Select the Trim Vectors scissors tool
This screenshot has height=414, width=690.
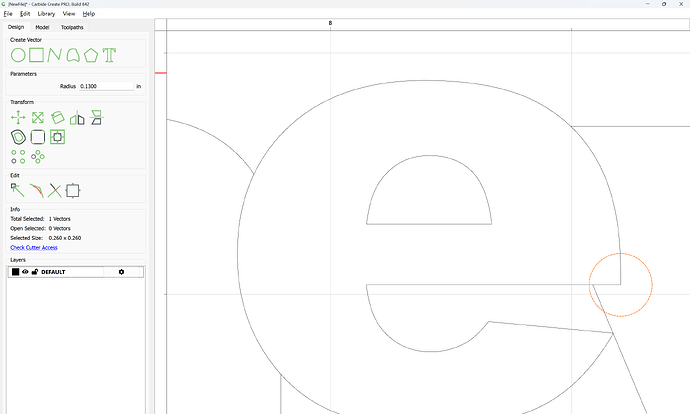tap(55, 189)
